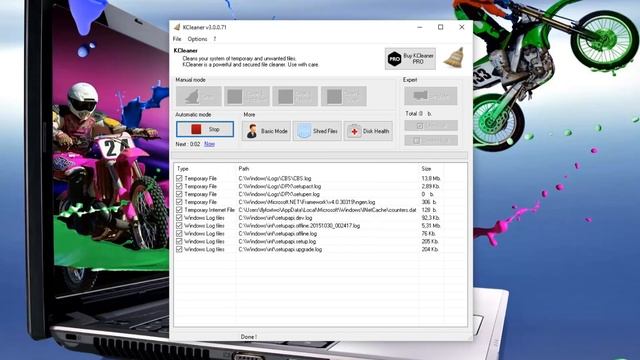Click the 2.89 Kb size value
This screenshot has width=640, height=360.
coord(431,186)
